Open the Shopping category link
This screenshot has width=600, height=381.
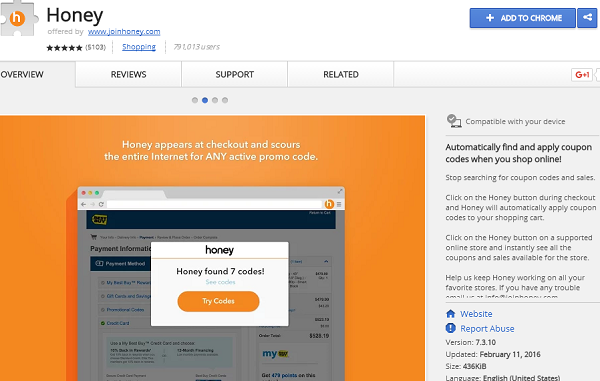[x=139, y=47]
